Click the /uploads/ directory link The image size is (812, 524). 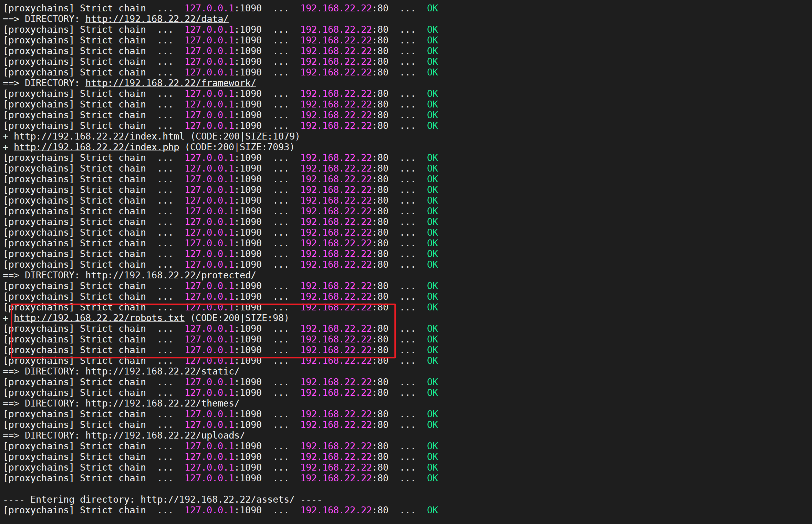[x=165, y=435]
